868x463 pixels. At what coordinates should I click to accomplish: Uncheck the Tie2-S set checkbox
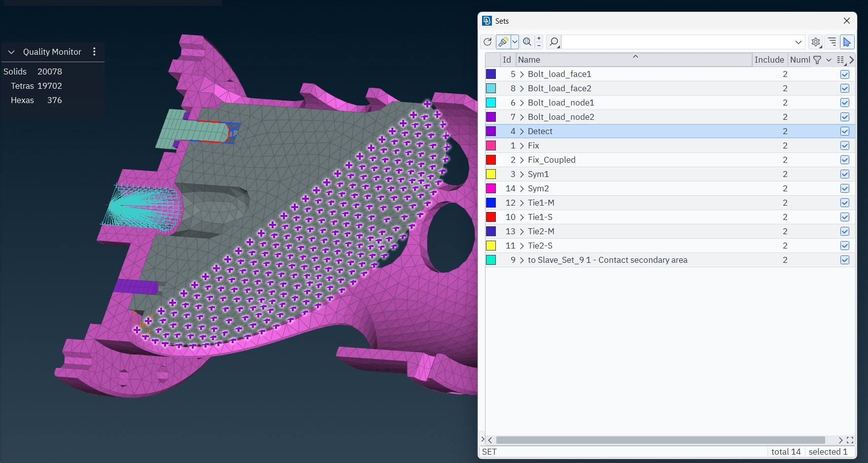coord(845,246)
